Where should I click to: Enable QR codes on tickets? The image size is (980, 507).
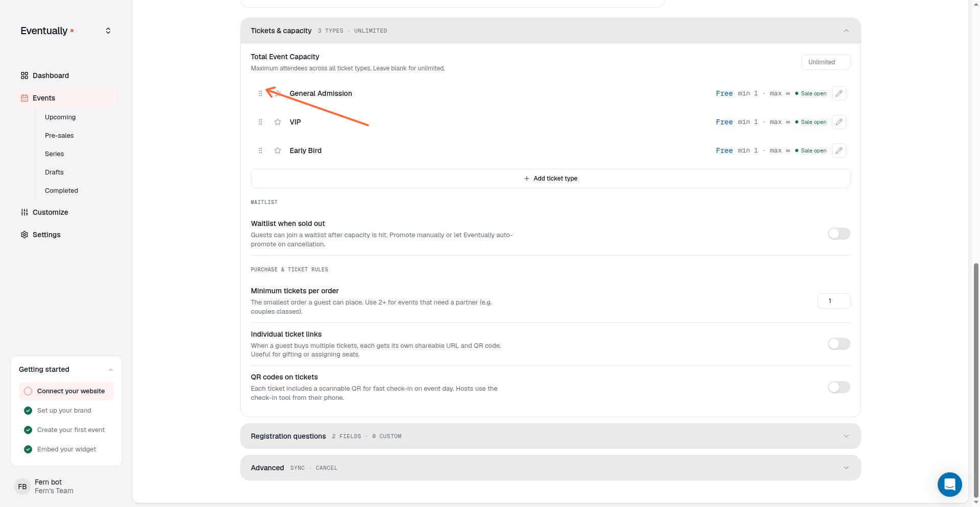click(x=839, y=387)
